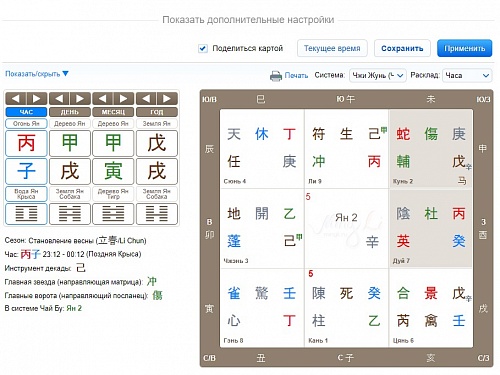Click the Применить button
Image resolution: width=500 pixels, height=375 pixels.
tap(464, 49)
